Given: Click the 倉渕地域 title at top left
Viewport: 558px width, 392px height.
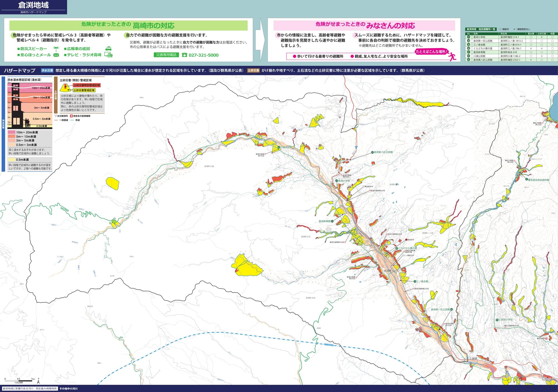Looking at the screenshot, I should [33, 5].
